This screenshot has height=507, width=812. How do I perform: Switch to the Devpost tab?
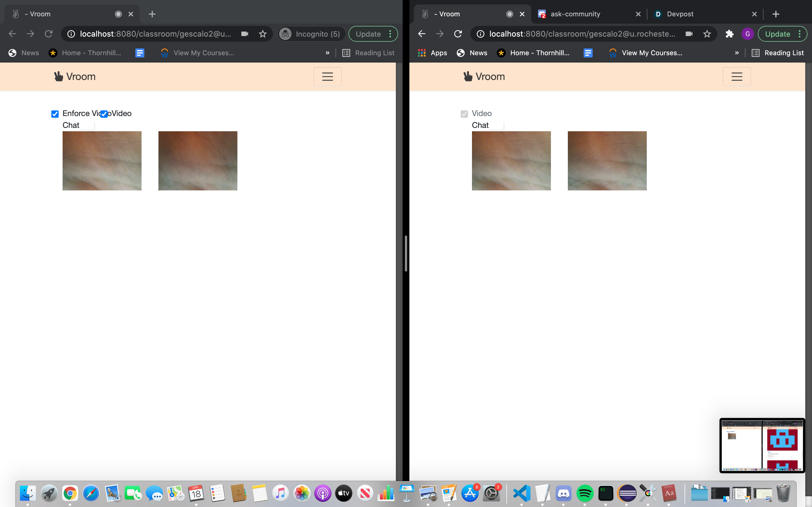point(680,14)
